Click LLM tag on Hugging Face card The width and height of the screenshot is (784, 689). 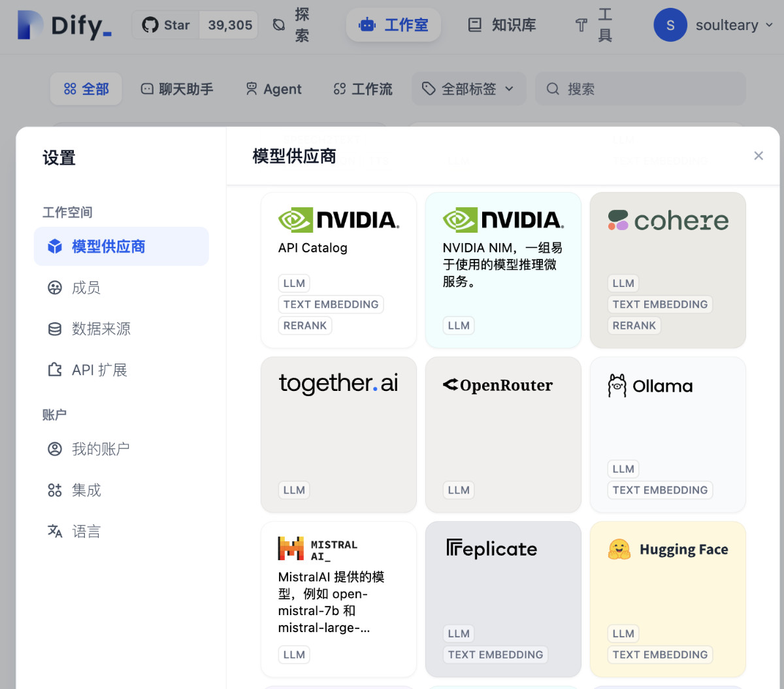tap(623, 634)
